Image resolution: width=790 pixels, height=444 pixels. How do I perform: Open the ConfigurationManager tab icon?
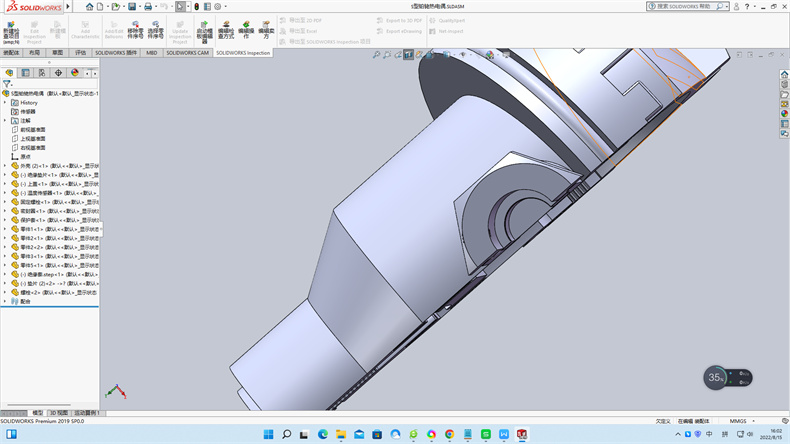pyautogui.click(x=41, y=73)
